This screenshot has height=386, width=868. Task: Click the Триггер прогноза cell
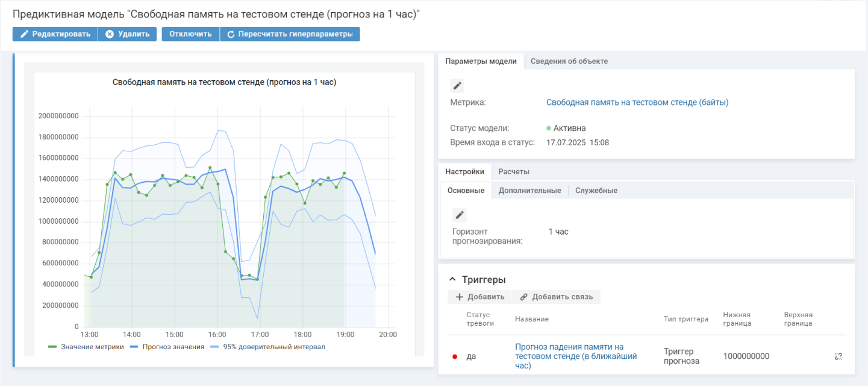click(681, 356)
